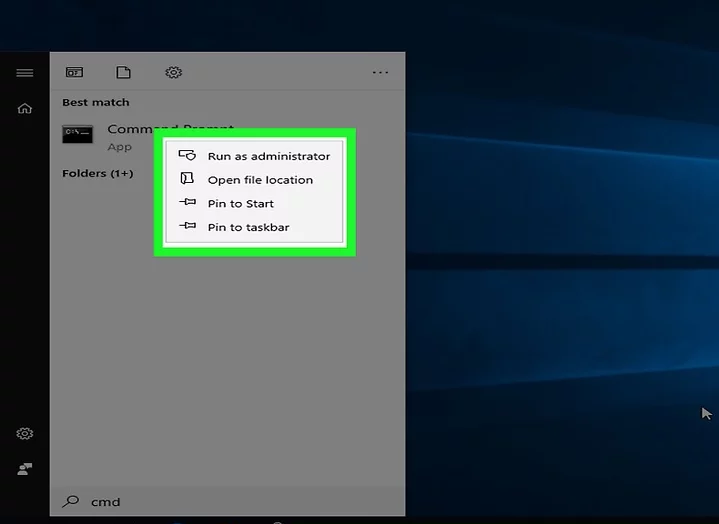Click the pin icon beside Pin to Start
This screenshot has width=719, height=524.
pos(187,203)
